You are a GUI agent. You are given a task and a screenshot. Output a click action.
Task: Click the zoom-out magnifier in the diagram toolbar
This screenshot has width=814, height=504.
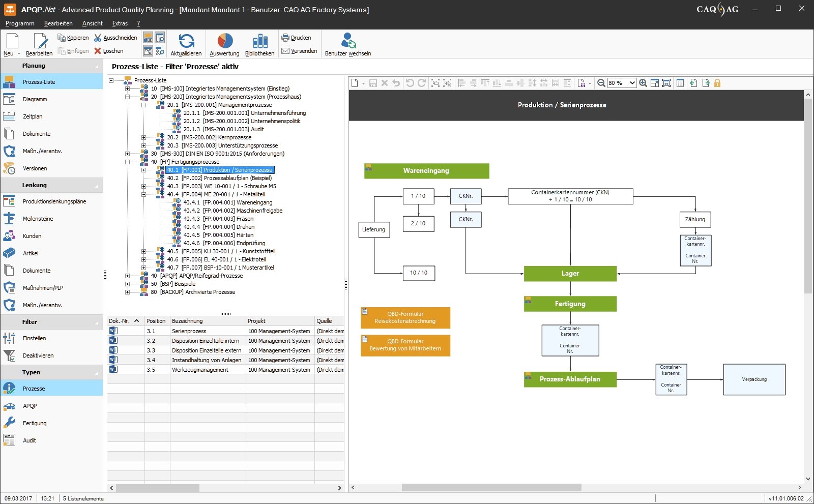point(601,83)
